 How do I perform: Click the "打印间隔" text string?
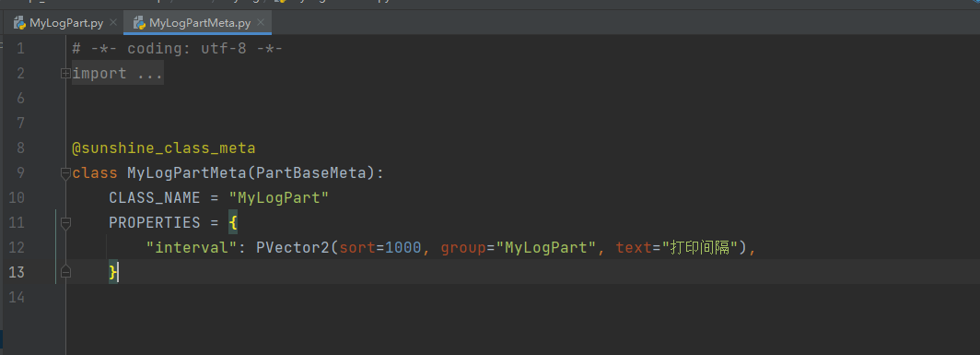click(x=700, y=247)
